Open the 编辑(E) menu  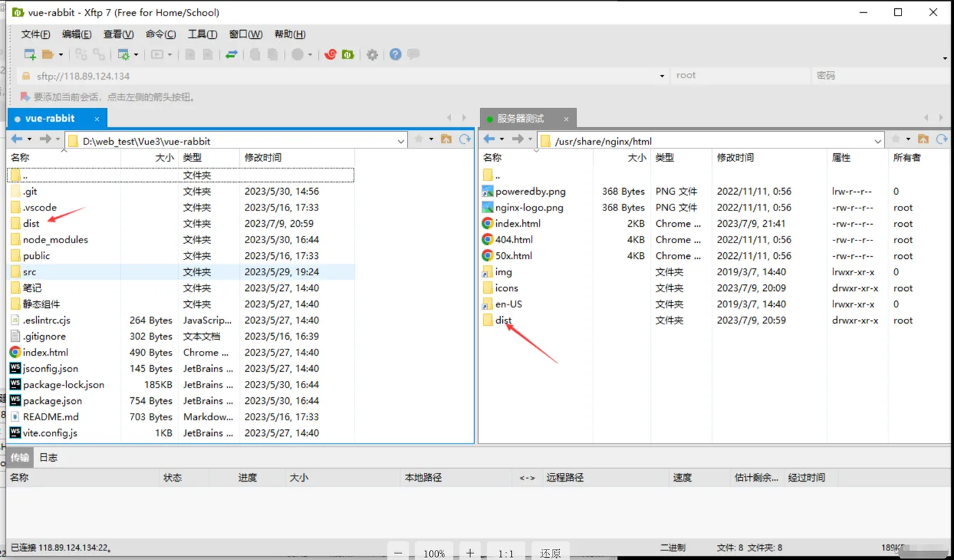coord(76,34)
